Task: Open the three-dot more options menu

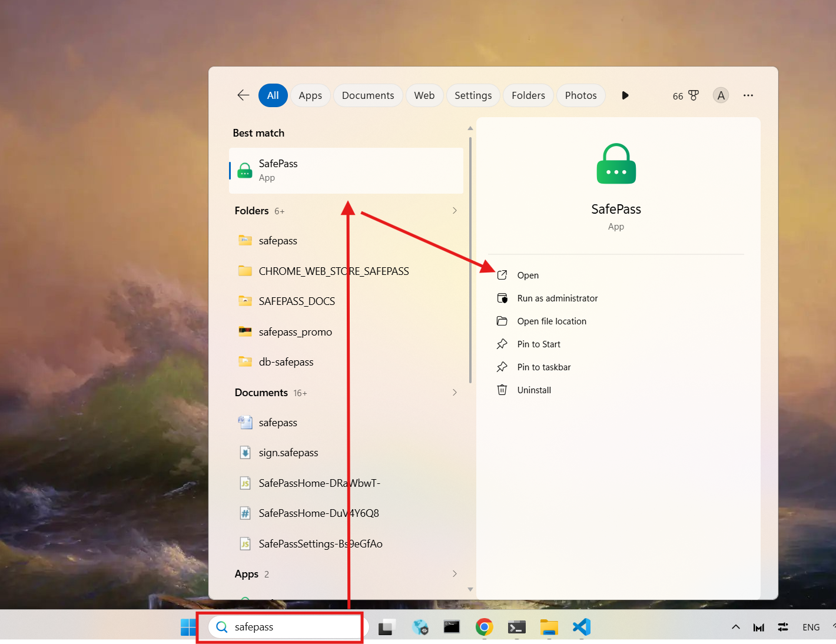Action: coord(748,95)
